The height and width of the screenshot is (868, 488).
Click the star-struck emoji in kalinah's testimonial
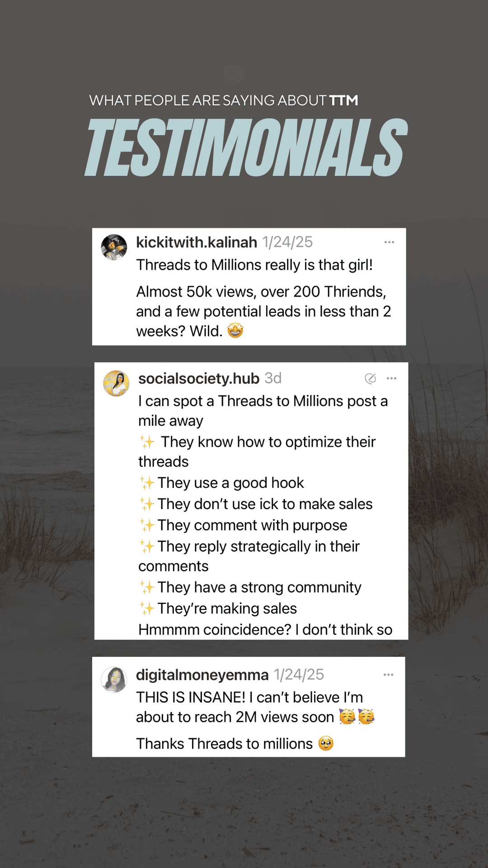point(236,331)
